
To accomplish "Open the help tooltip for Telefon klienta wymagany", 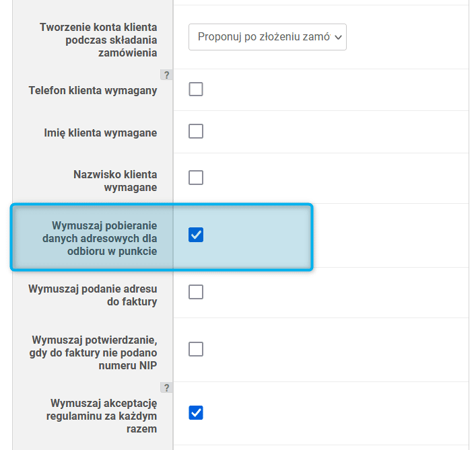I will [166, 75].
